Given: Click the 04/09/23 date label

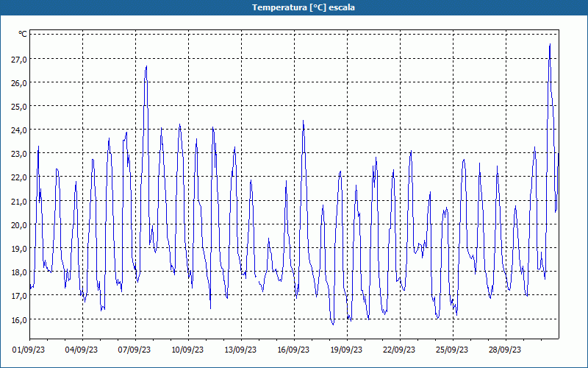Looking at the screenshot, I should [x=82, y=350].
